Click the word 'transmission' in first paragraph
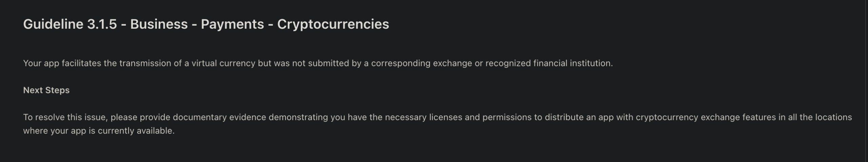 145,63
